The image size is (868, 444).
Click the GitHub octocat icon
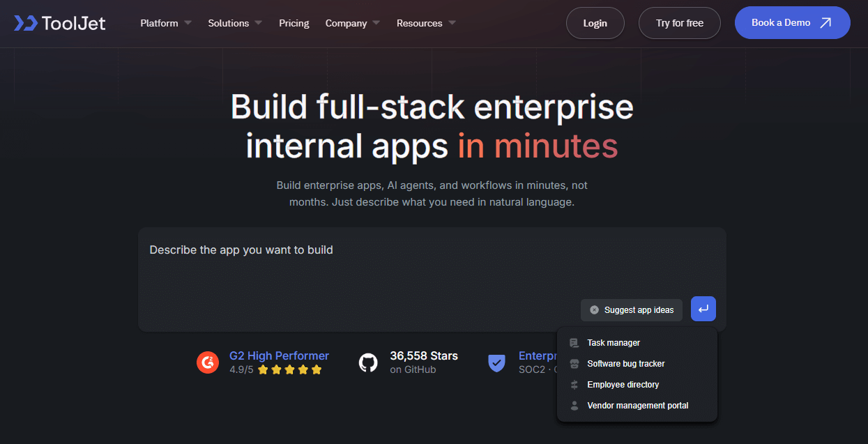pos(368,362)
